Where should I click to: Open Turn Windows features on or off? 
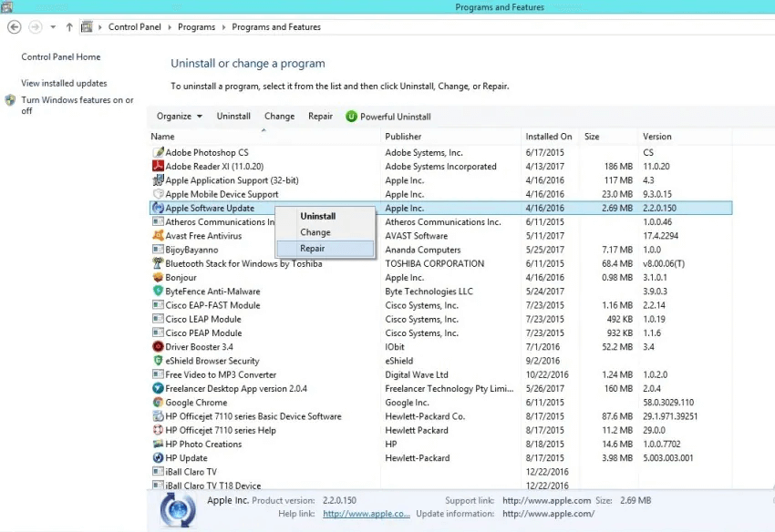click(77, 105)
